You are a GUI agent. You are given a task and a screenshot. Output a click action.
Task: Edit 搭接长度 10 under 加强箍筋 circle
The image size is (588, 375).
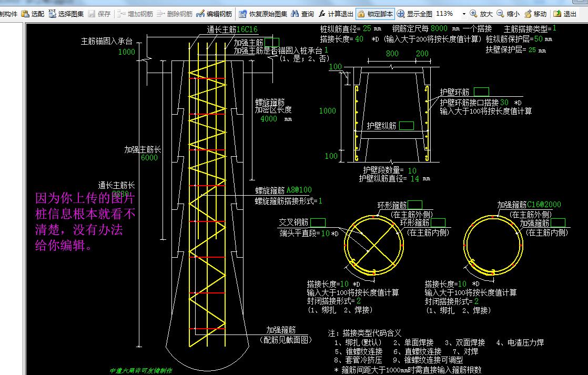pyautogui.click(x=462, y=284)
